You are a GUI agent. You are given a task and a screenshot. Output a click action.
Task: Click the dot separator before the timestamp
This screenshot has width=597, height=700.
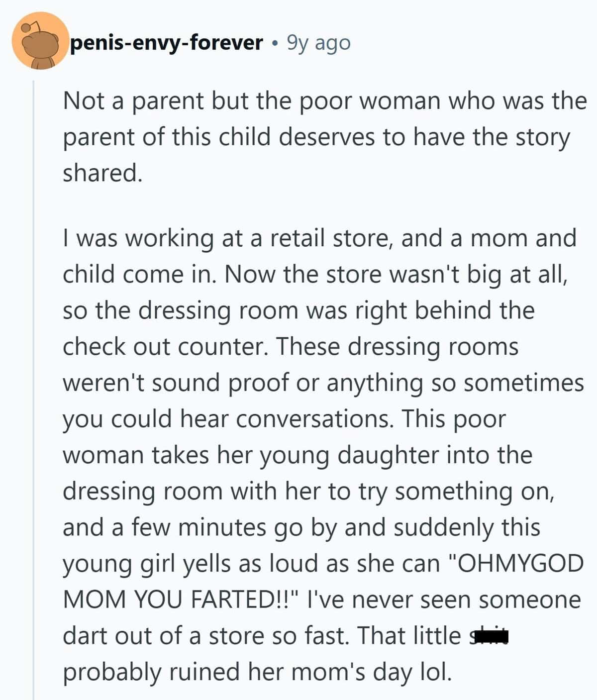coord(275,44)
